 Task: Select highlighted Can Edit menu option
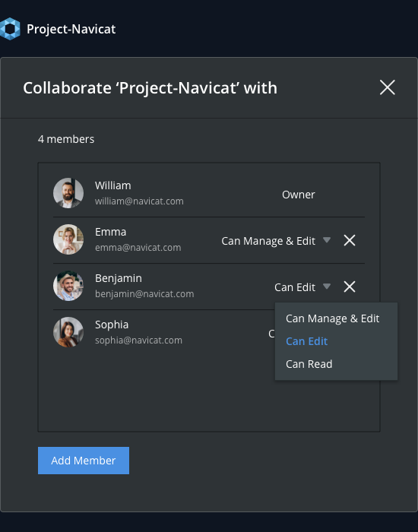(x=307, y=341)
